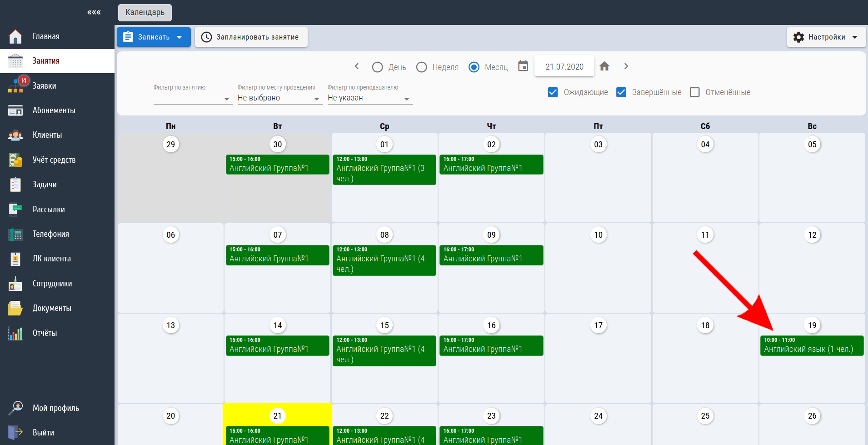This screenshot has height=445, width=868.
Task: Enable the Отменённые checkbox
Action: point(694,92)
